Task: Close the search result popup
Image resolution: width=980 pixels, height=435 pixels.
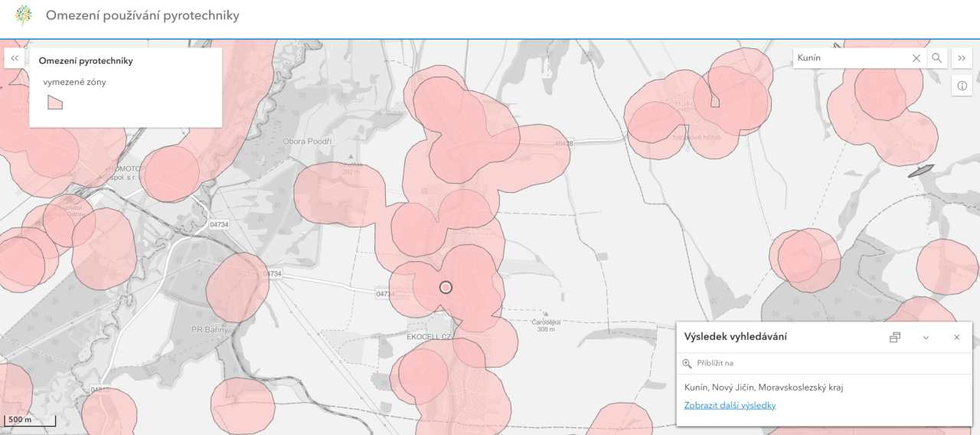Action: pos(956,337)
